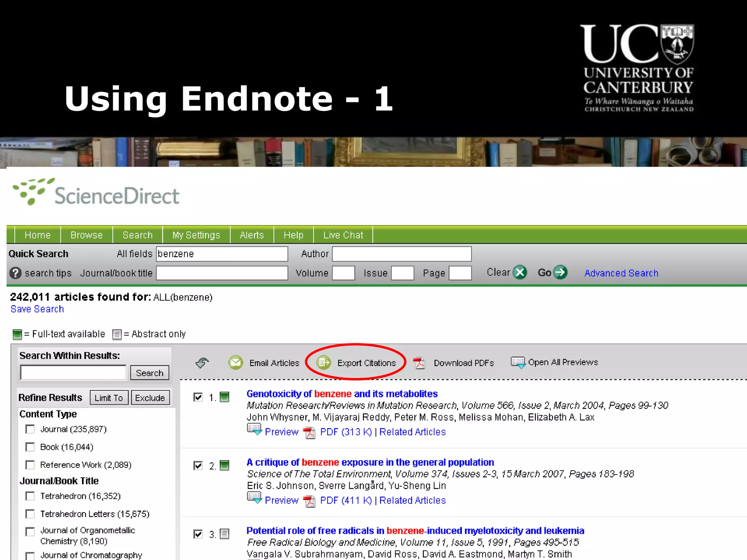The image size is (747, 560).
Task: Click the Advanced Search link
Action: (622, 273)
